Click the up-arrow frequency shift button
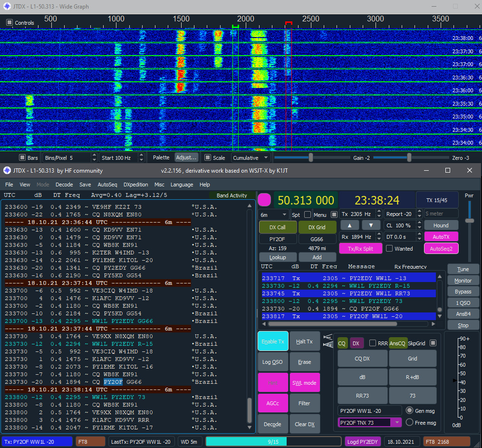 point(349,225)
